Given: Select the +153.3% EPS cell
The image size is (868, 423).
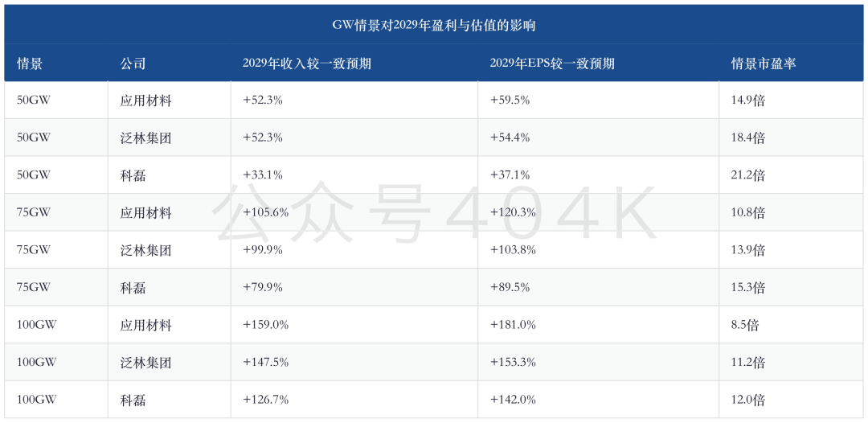Looking at the screenshot, I should 513,363.
